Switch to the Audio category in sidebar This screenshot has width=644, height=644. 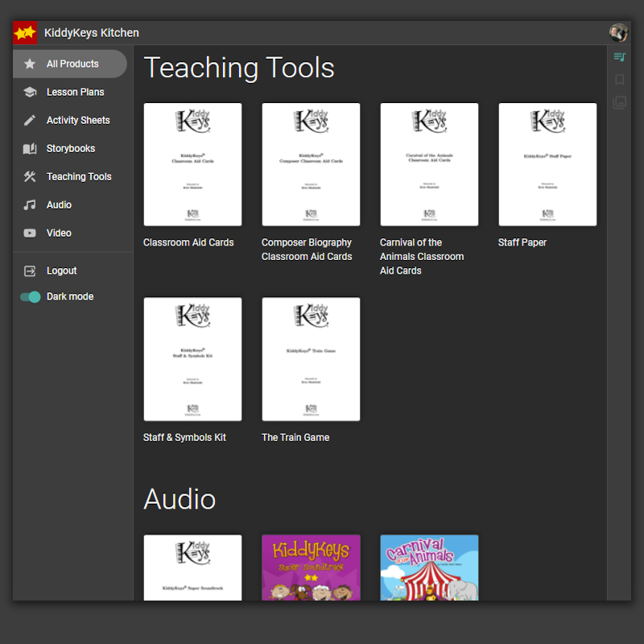coord(70,205)
